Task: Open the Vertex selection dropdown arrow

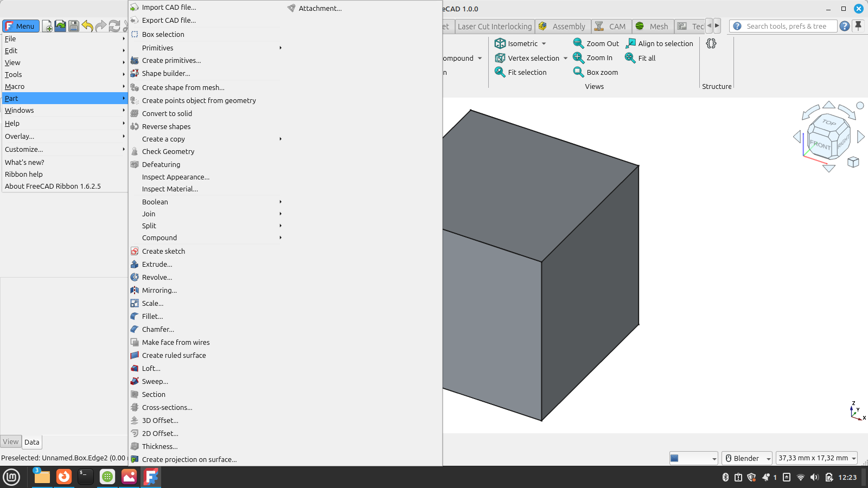Action: pyautogui.click(x=565, y=58)
